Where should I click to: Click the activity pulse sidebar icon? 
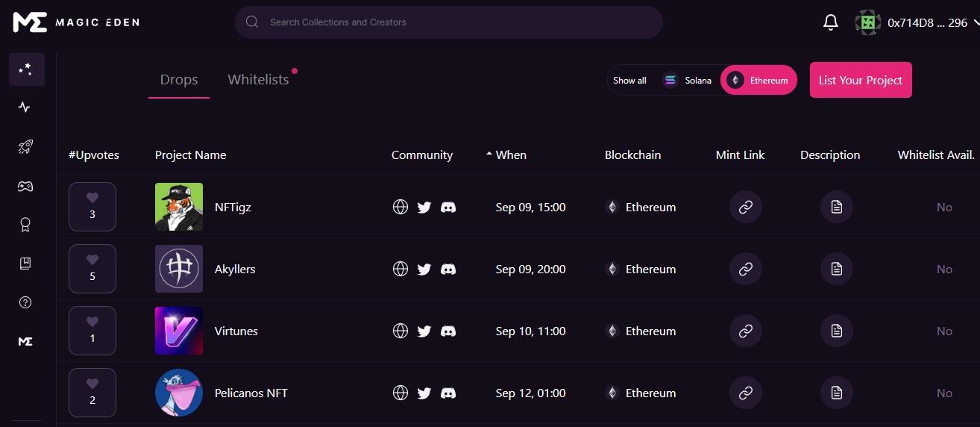point(25,107)
